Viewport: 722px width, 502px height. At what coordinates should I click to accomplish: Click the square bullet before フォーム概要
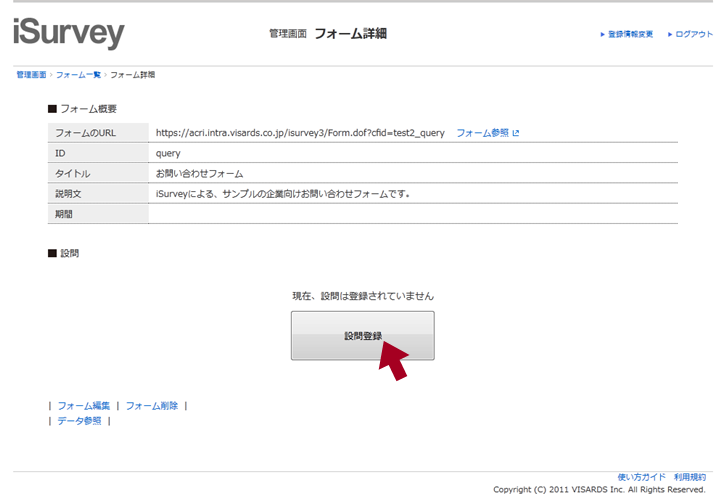coord(52,108)
